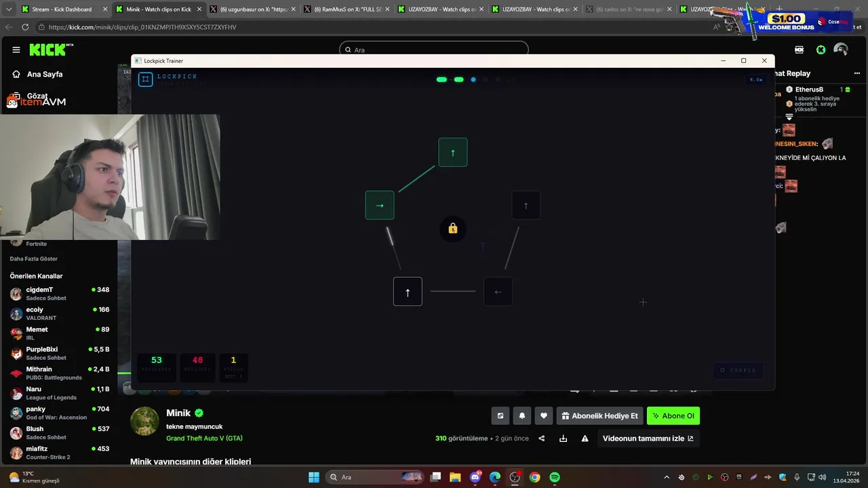Screen dimensions: 868x488
Task: Open Discord from the taskbar
Action: point(475,477)
